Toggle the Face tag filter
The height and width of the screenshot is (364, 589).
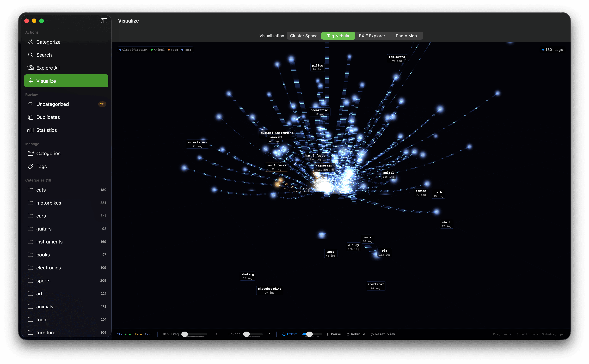coord(138,334)
